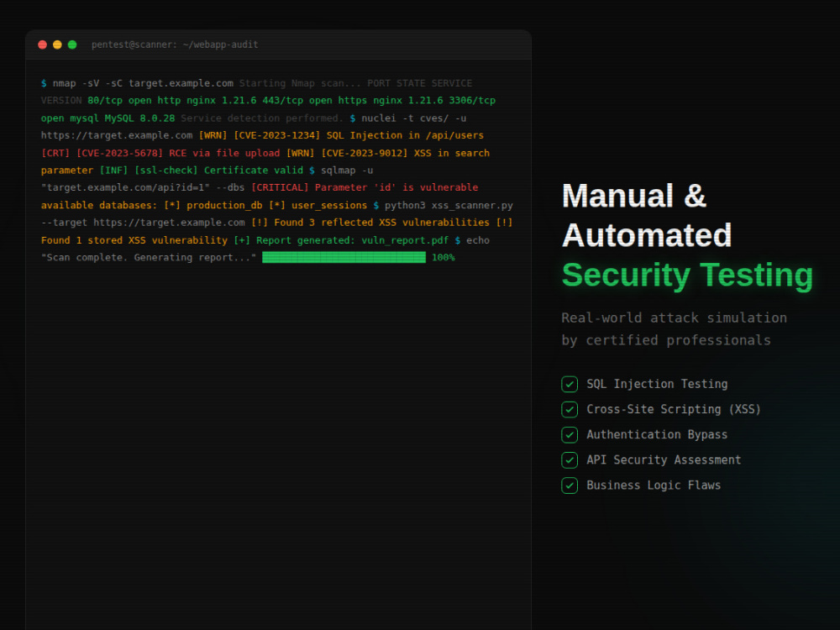Click 'Service detection performed.' text
The width and height of the screenshot is (840, 630).
click(x=262, y=118)
